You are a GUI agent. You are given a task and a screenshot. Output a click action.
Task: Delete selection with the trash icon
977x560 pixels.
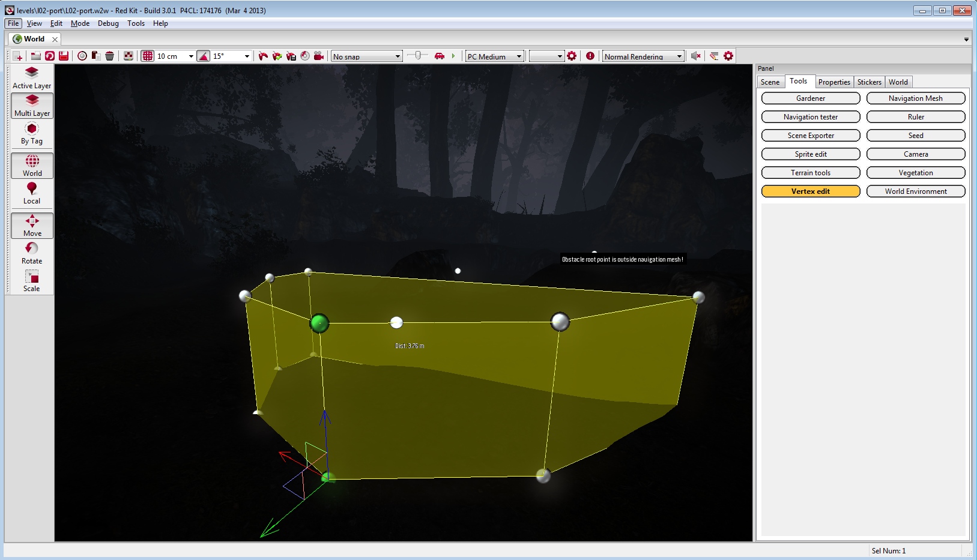pos(110,56)
